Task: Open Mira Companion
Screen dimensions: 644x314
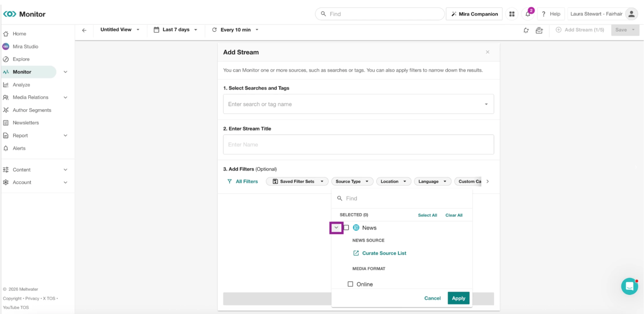Action: (474, 14)
